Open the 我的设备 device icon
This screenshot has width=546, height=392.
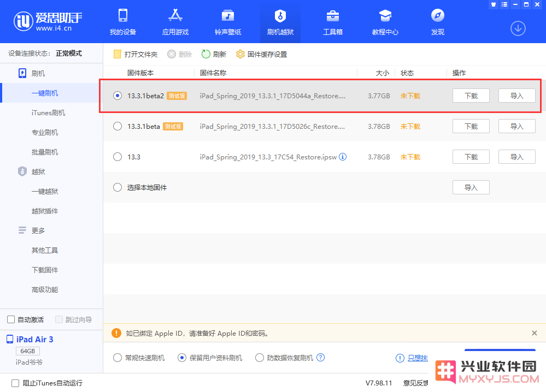[x=123, y=16]
